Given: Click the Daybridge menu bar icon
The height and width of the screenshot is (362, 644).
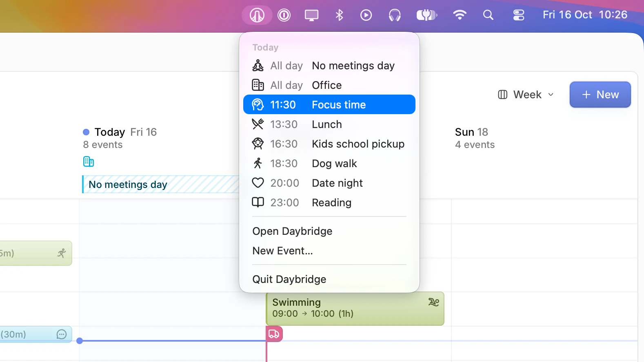Looking at the screenshot, I should tap(257, 15).
